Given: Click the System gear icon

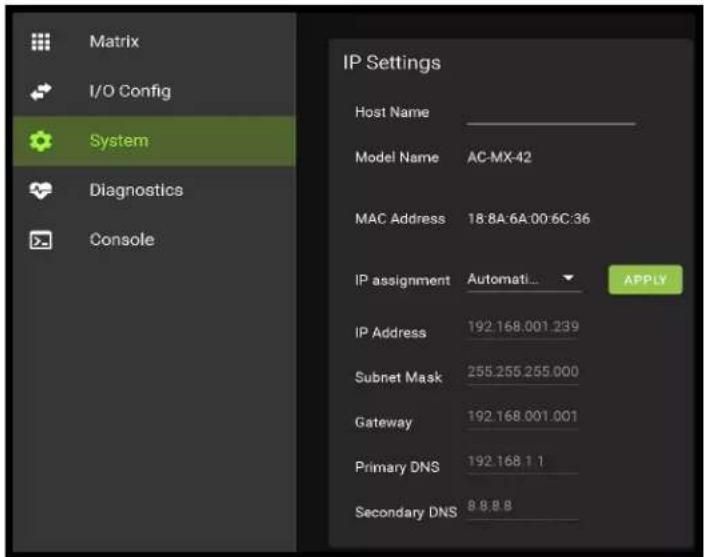Looking at the screenshot, I should click(x=40, y=141).
